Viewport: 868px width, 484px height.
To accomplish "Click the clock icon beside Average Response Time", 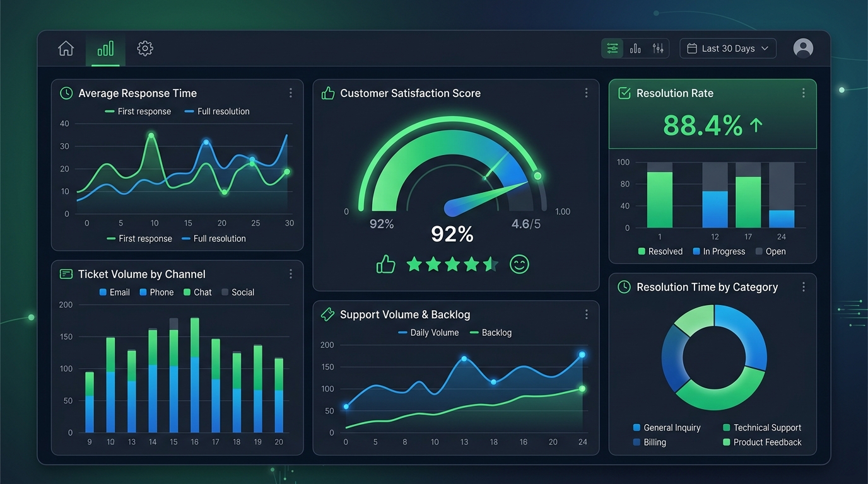I will tap(66, 93).
